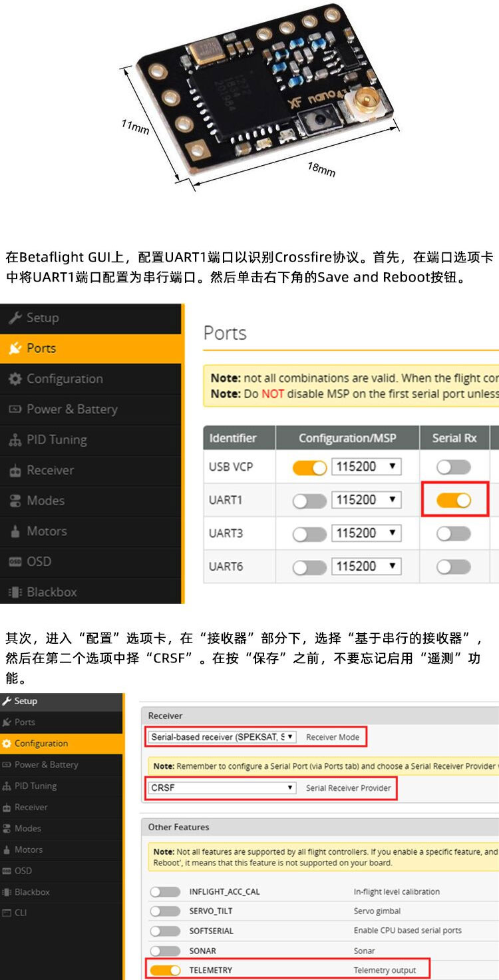Image resolution: width=499 pixels, height=980 pixels.
Task: Open the UART3 baud rate 115200 dropdown
Action: click(367, 533)
